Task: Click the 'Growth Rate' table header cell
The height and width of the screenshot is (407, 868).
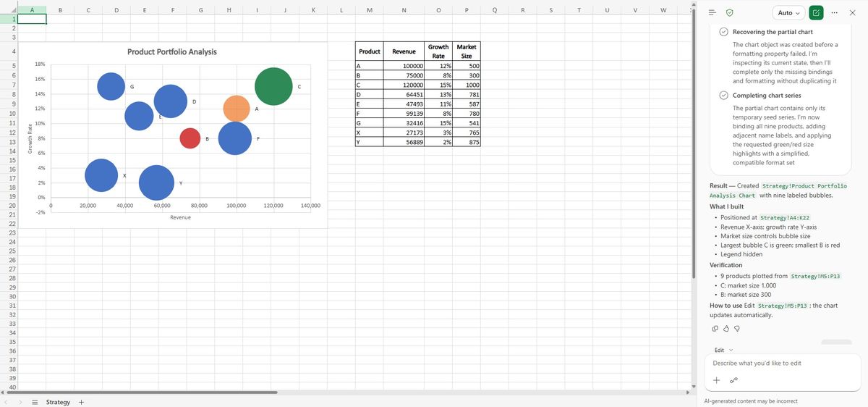Action: click(x=438, y=51)
